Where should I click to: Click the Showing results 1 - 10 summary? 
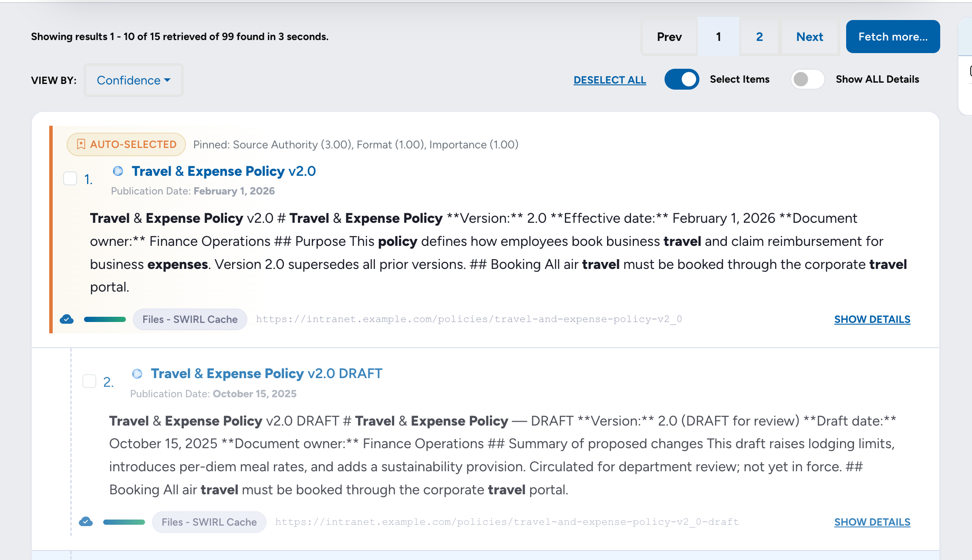179,37
